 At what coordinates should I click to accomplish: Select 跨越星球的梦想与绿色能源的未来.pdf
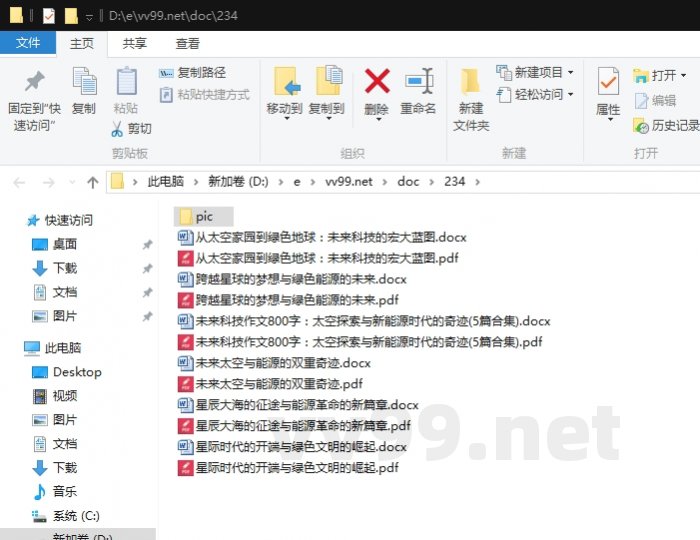(x=288, y=300)
